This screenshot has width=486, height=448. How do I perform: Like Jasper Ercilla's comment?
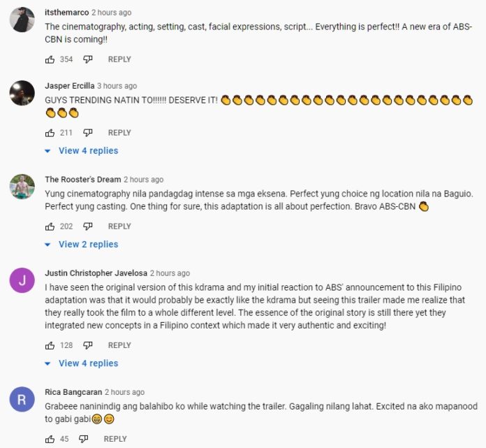click(x=50, y=133)
